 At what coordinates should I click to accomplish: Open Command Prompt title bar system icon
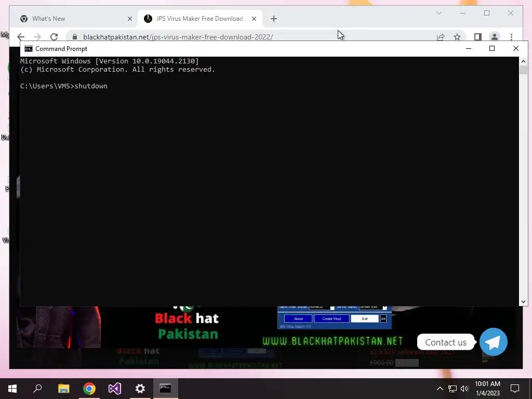pos(29,49)
